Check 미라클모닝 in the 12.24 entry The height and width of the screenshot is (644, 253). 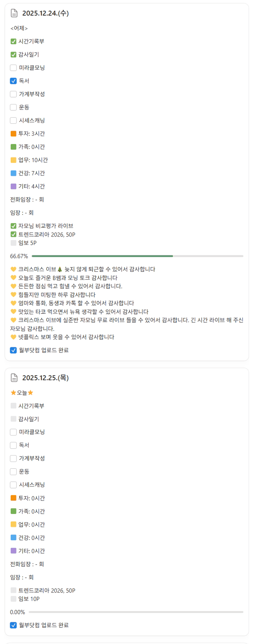(13, 68)
